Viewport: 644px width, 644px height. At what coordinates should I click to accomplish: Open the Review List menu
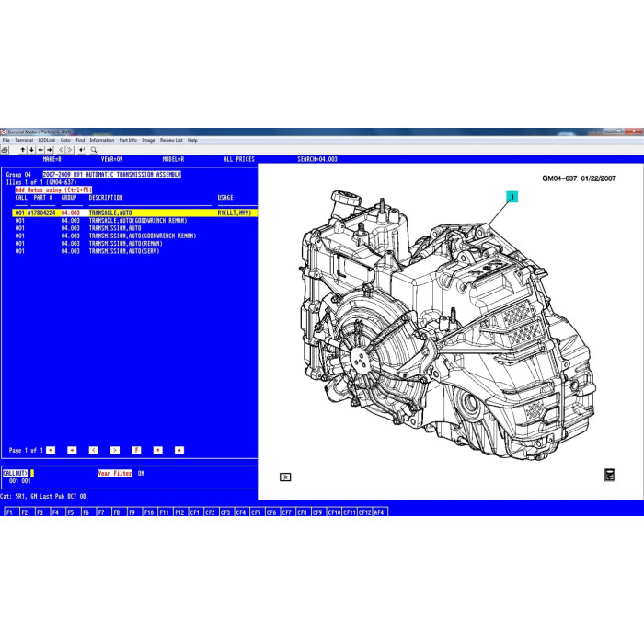pyautogui.click(x=171, y=140)
